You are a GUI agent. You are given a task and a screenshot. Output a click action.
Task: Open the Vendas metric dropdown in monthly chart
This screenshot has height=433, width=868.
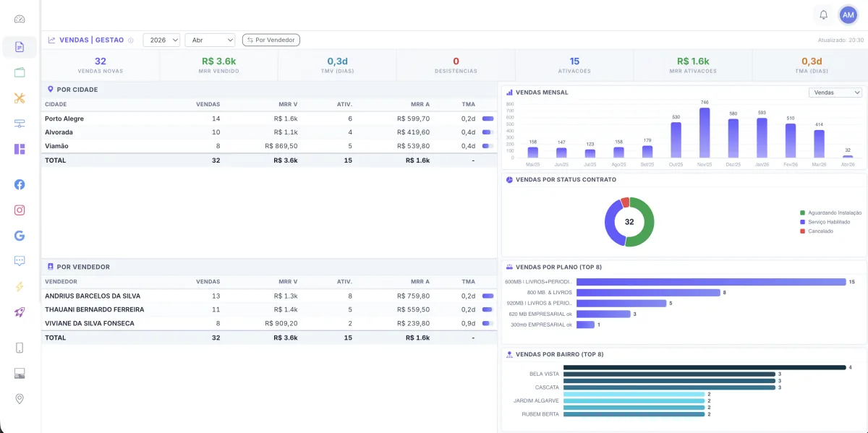[835, 93]
